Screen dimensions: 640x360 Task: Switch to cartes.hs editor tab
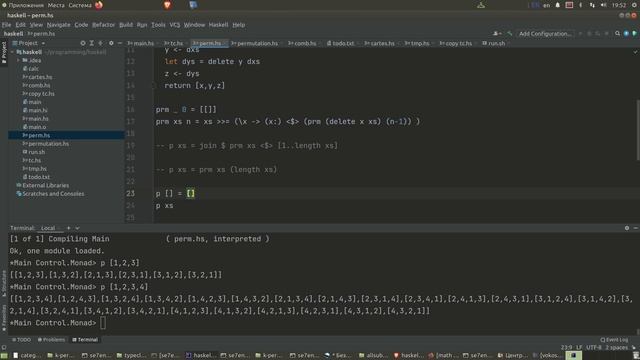[381, 43]
